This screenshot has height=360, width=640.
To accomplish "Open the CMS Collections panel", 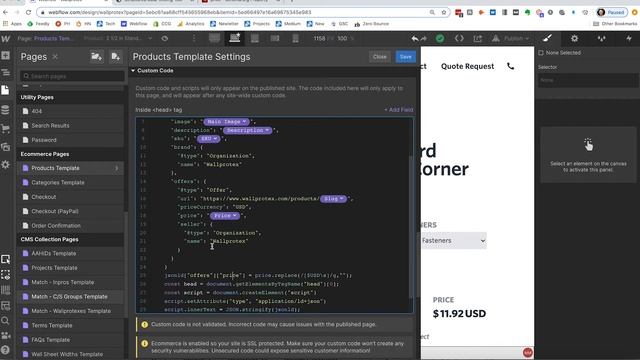I will (x=6, y=110).
